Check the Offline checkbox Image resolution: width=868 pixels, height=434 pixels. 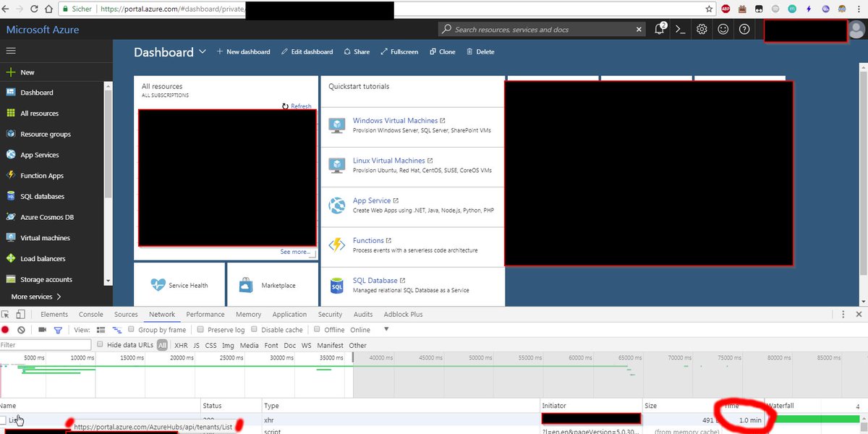[x=318, y=330]
